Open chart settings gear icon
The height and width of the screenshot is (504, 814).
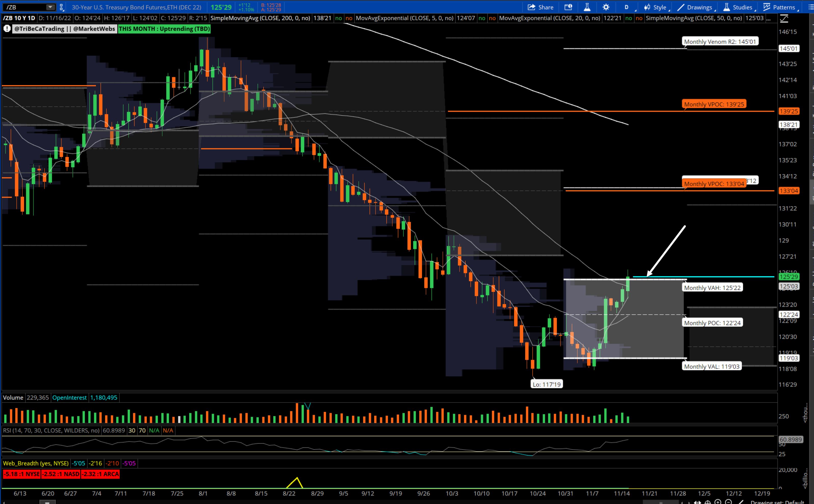coord(606,7)
